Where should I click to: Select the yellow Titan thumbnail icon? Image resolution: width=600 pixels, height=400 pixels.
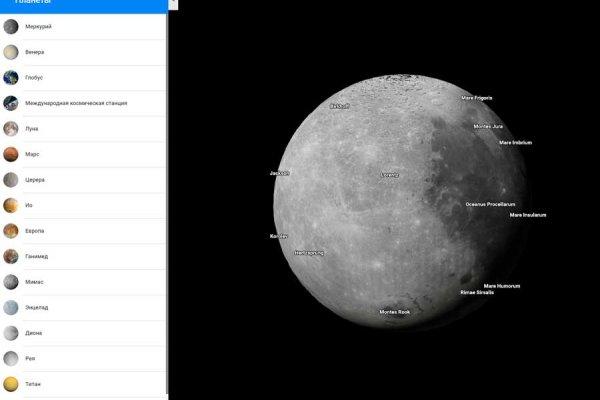click(11, 384)
